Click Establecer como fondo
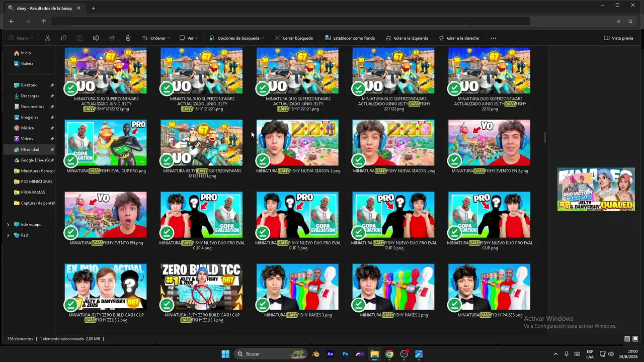 pyautogui.click(x=350, y=38)
